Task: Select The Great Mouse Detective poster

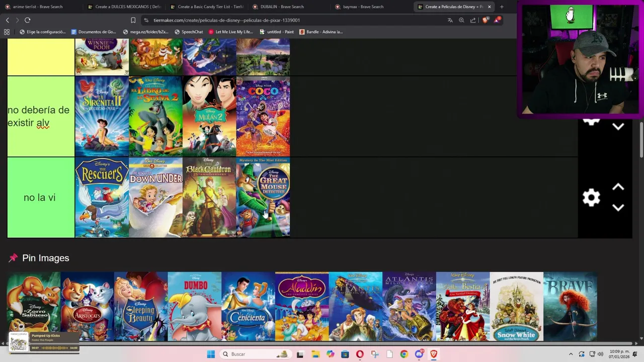Action: pos(263,198)
